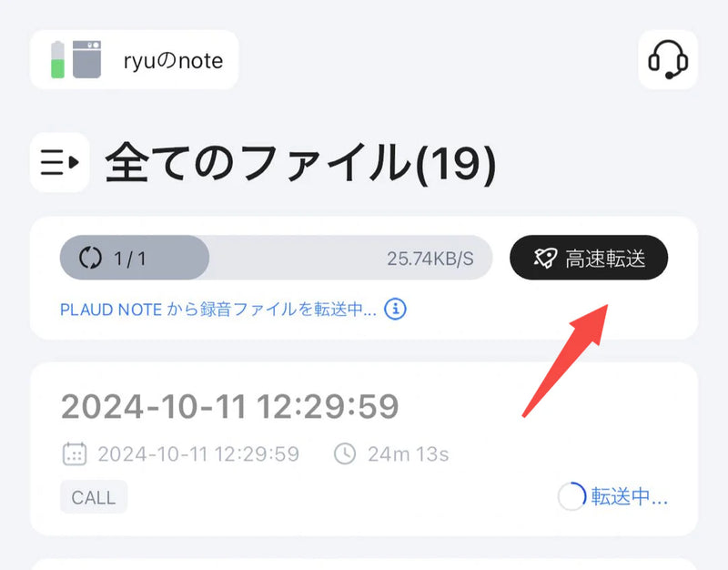Tap the PLAUD device icon
This screenshot has height=570, width=728.
(86, 59)
